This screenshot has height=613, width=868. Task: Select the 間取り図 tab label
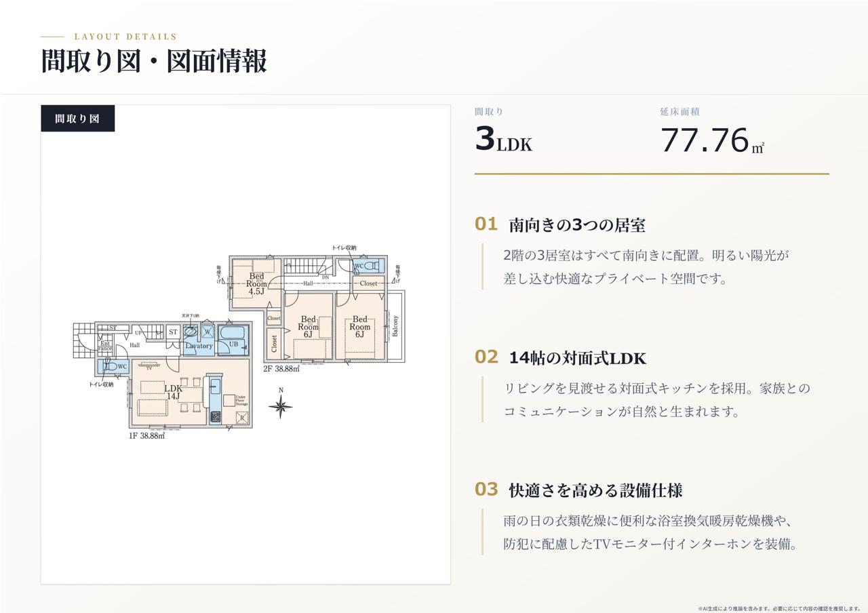(x=77, y=118)
